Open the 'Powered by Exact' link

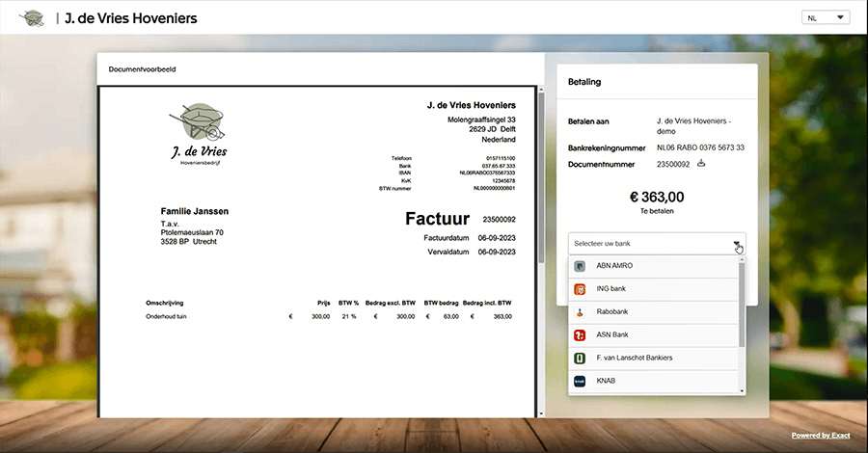[x=821, y=436]
